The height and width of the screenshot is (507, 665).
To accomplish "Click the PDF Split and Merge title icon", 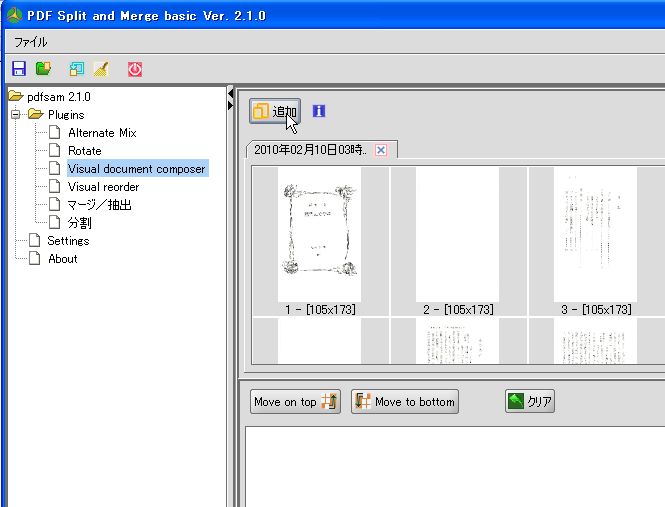I will 14,15.
